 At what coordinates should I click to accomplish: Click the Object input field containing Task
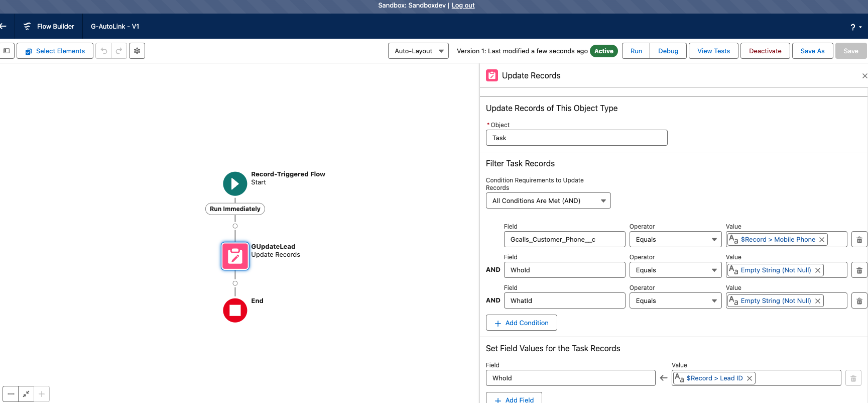576,138
